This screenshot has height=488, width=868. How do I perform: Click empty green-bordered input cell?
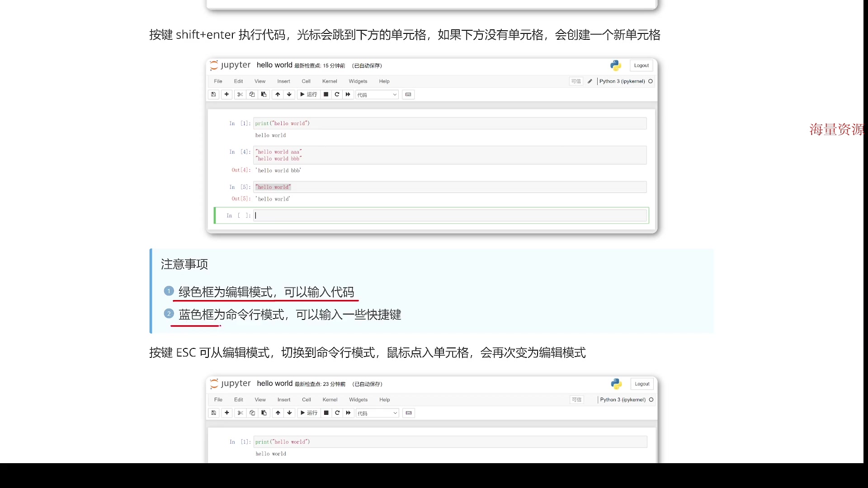[x=450, y=216]
